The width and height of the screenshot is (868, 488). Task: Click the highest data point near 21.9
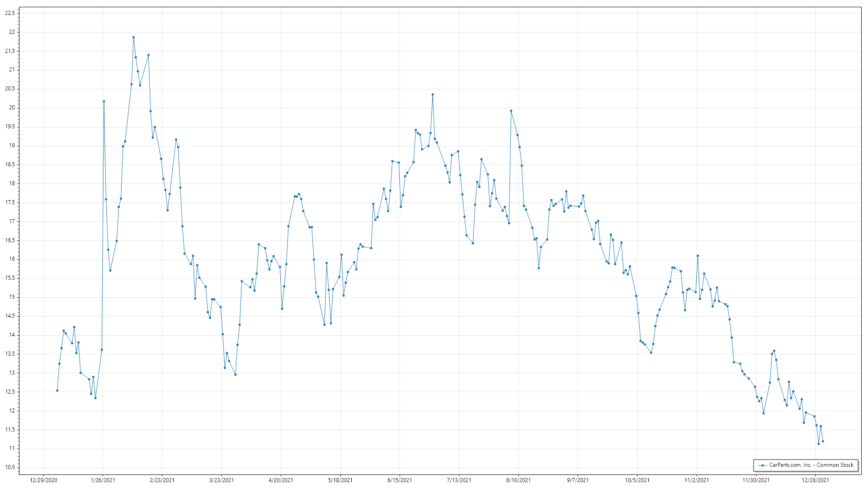(133, 38)
